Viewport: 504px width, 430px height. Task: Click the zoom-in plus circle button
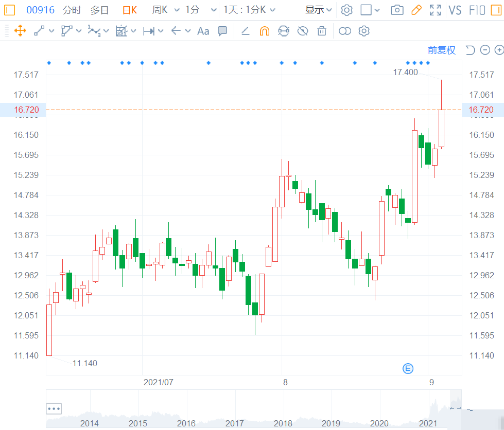[x=499, y=50]
